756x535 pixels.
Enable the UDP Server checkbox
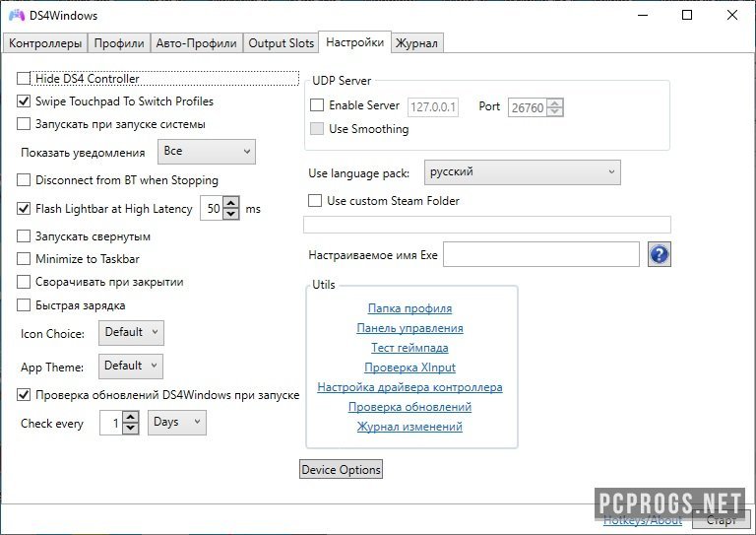click(x=317, y=105)
